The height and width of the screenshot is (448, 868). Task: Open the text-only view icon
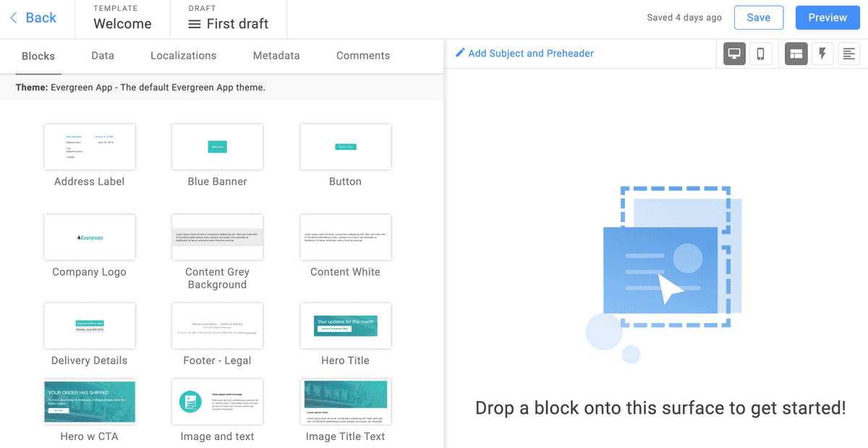click(x=848, y=54)
